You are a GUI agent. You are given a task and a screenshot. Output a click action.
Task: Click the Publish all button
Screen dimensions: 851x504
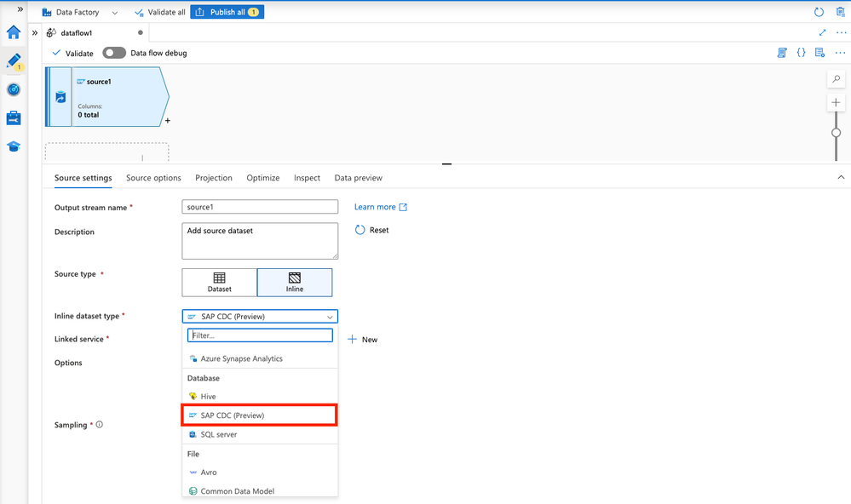(227, 12)
